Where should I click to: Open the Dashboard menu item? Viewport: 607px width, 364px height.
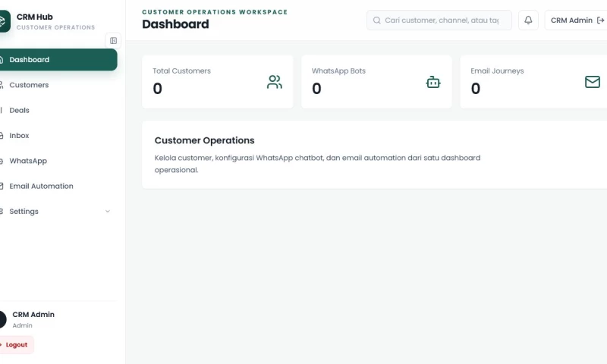tap(58, 60)
